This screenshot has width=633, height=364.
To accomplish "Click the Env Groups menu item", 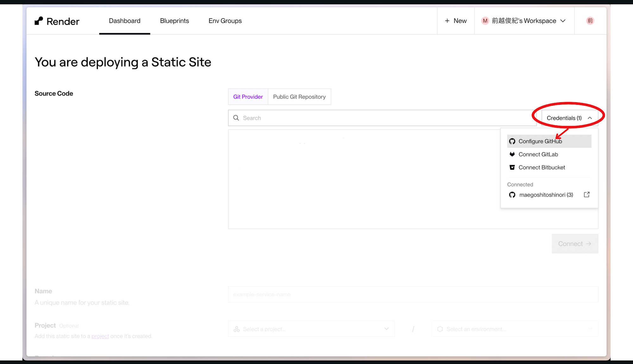I will [225, 21].
